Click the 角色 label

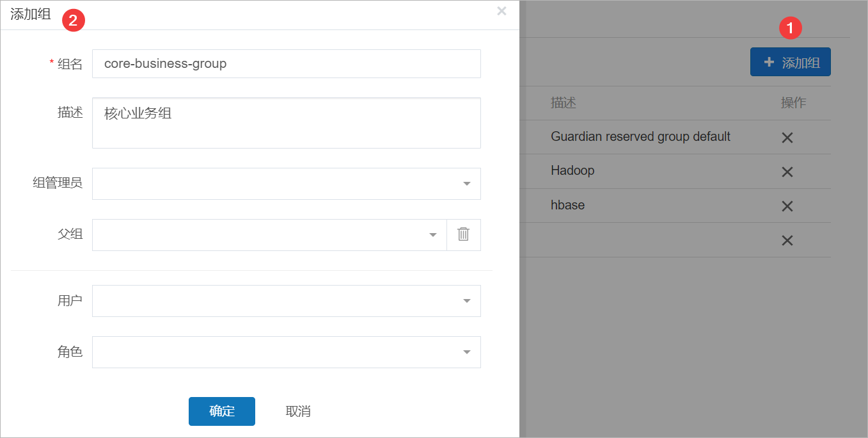(x=70, y=352)
